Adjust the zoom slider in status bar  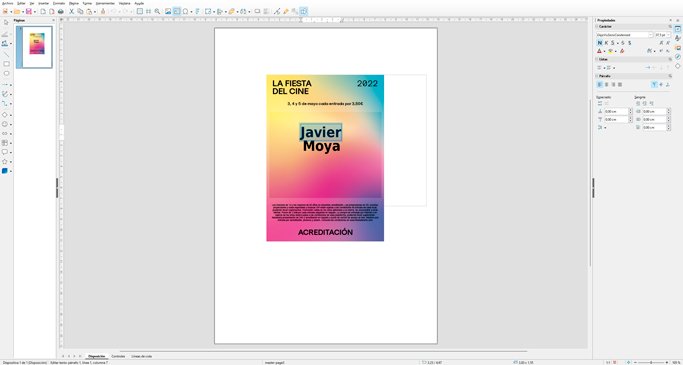pyautogui.click(x=651, y=362)
